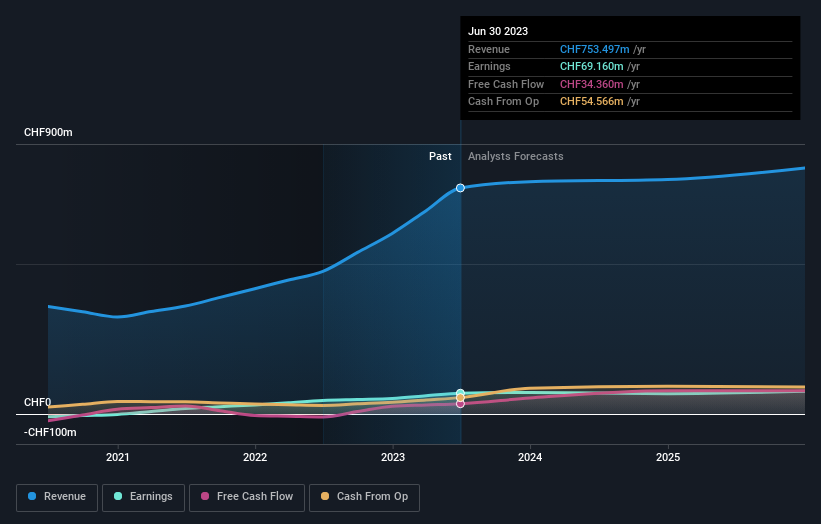Click the Jun 30 2023 tooltip date
This screenshot has width=821, height=524.
tap(498, 31)
